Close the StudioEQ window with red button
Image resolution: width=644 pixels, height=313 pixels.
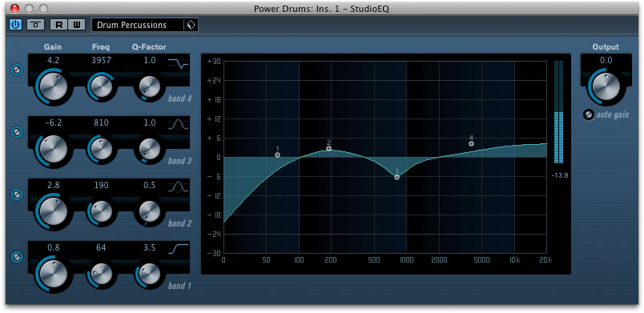[14, 8]
